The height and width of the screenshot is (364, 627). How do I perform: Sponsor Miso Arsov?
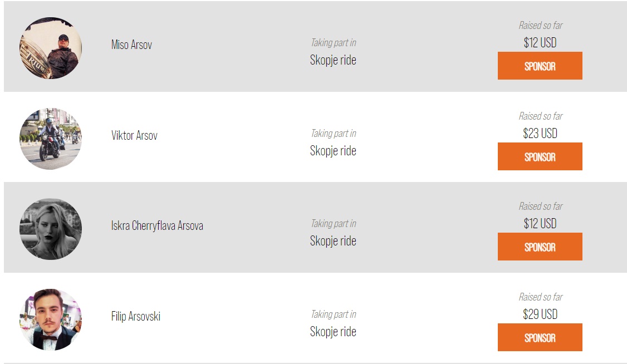click(540, 66)
